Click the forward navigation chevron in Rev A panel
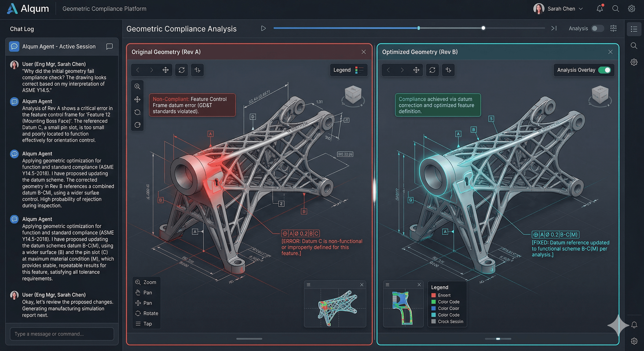 151,70
